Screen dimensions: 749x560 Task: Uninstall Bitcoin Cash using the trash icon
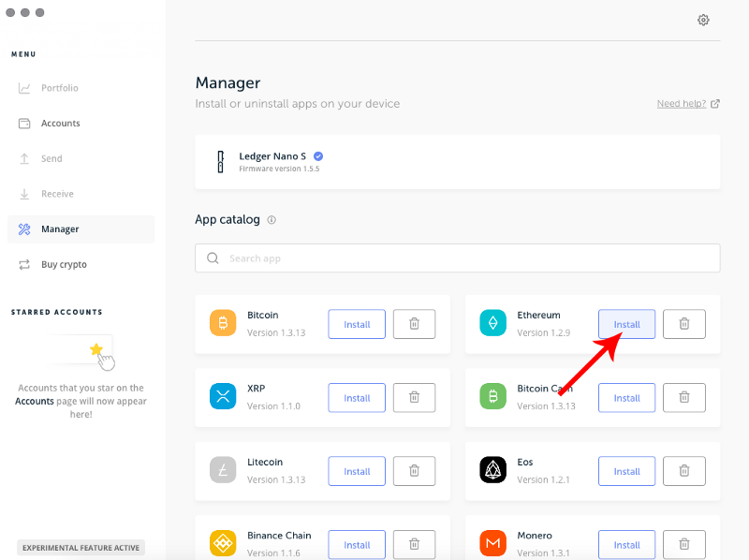click(x=684, y=398)
